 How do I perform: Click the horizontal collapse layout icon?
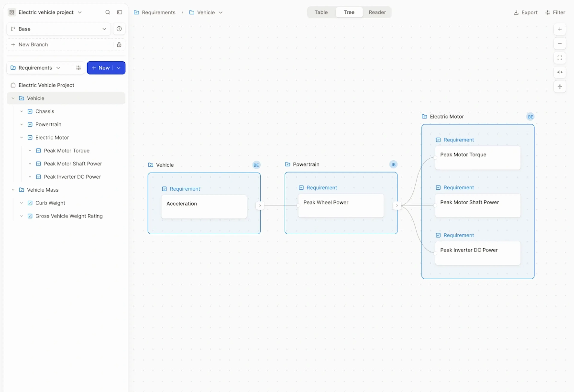(x=560, y=72)
